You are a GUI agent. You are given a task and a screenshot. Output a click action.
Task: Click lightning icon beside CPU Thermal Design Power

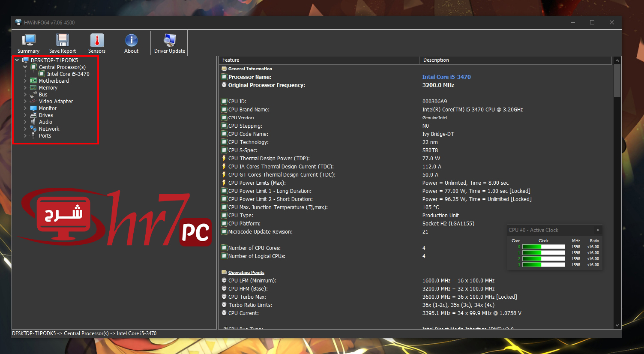tap(224, 159)
